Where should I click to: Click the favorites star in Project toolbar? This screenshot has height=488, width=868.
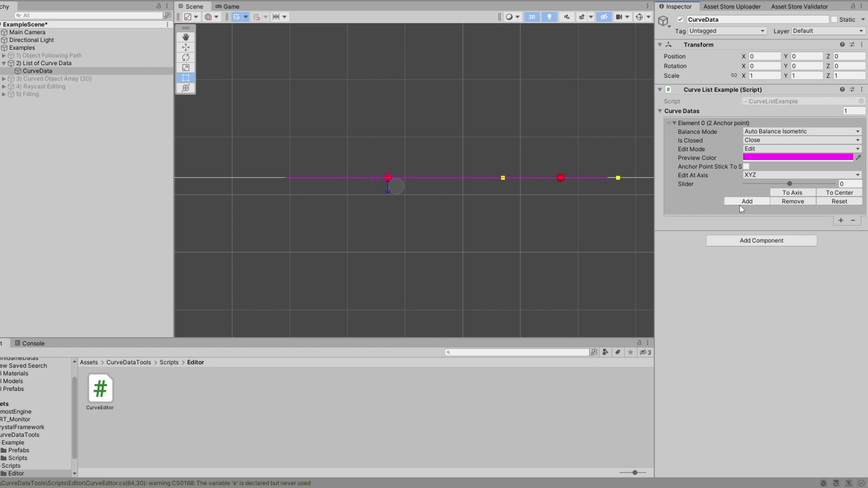click(x=630, y=352)
